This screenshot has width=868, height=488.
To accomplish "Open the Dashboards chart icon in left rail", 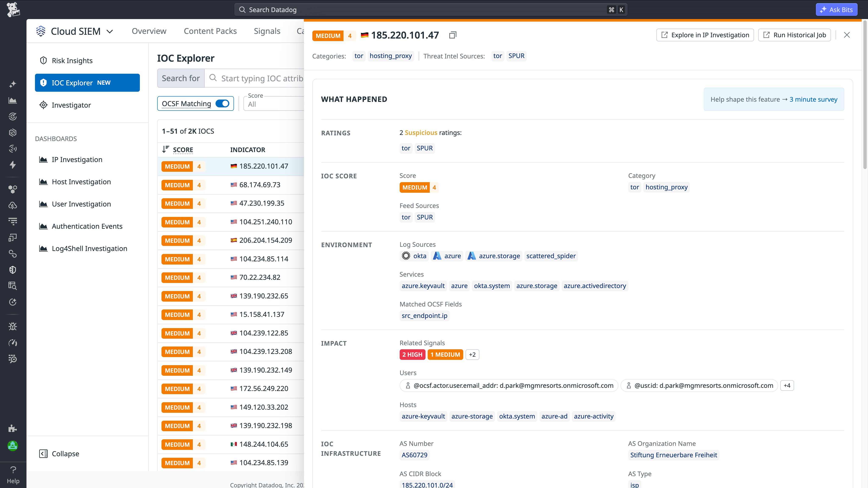I will point(13,100).
